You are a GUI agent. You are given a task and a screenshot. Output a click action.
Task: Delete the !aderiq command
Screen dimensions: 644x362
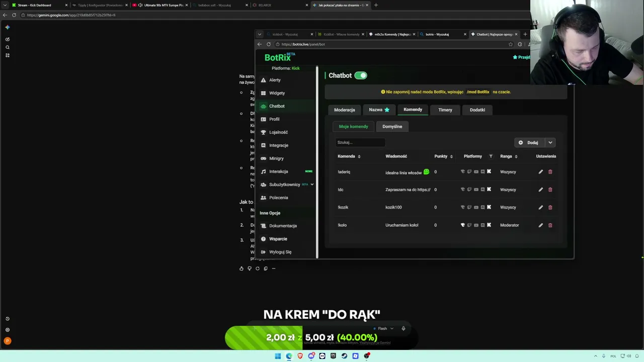coord(550,172)
